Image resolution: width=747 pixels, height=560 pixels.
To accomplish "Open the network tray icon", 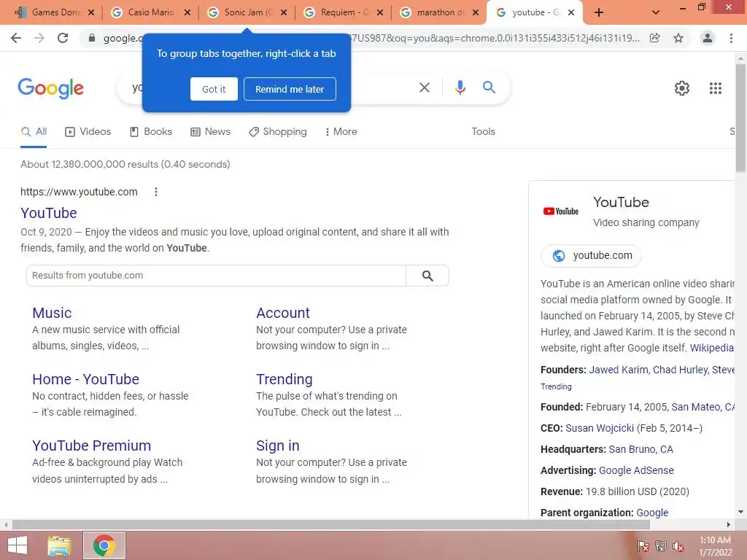I will click(x=660, y=546).
